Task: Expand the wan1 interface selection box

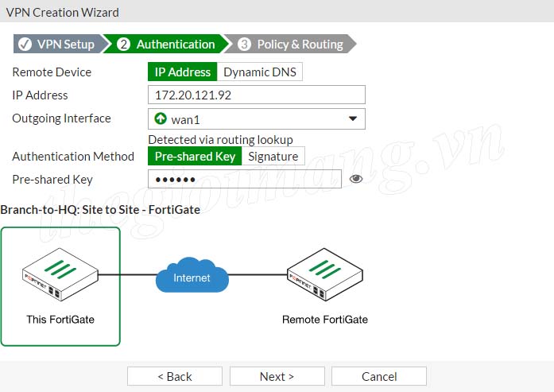Action: [254, 119]
